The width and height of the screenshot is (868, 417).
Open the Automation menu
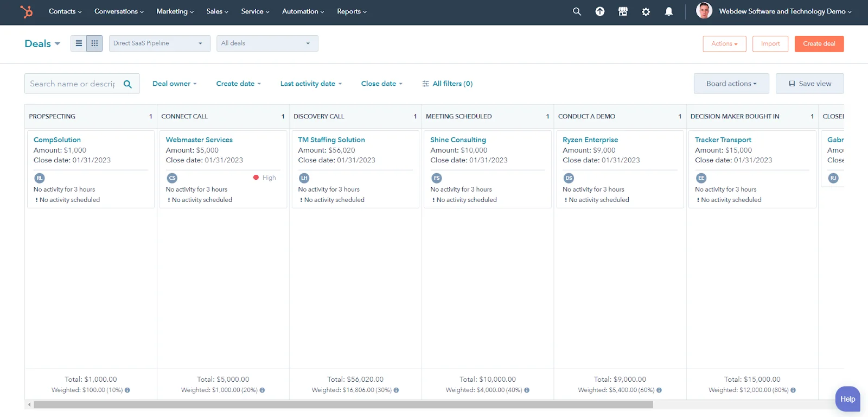coord(303,11)
